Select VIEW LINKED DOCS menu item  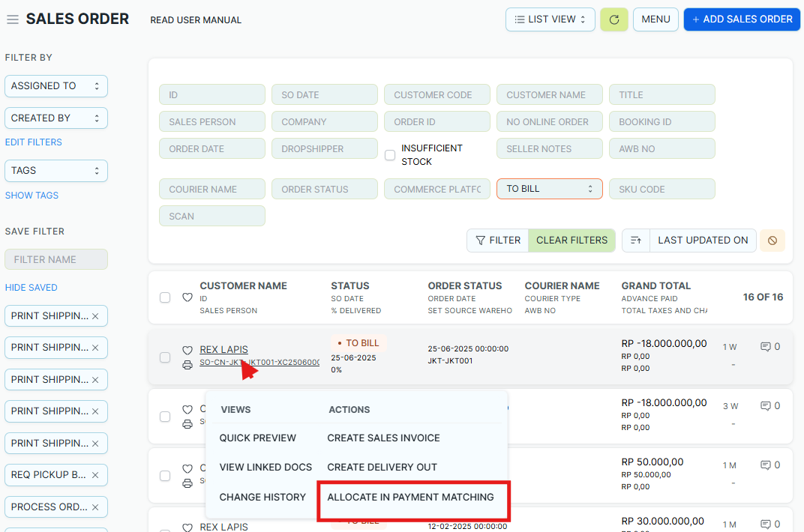[x=265, y=467]
